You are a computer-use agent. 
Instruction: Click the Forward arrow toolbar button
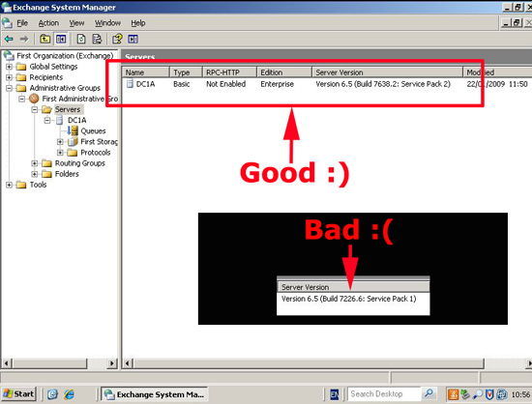click(x=24, y=39)
